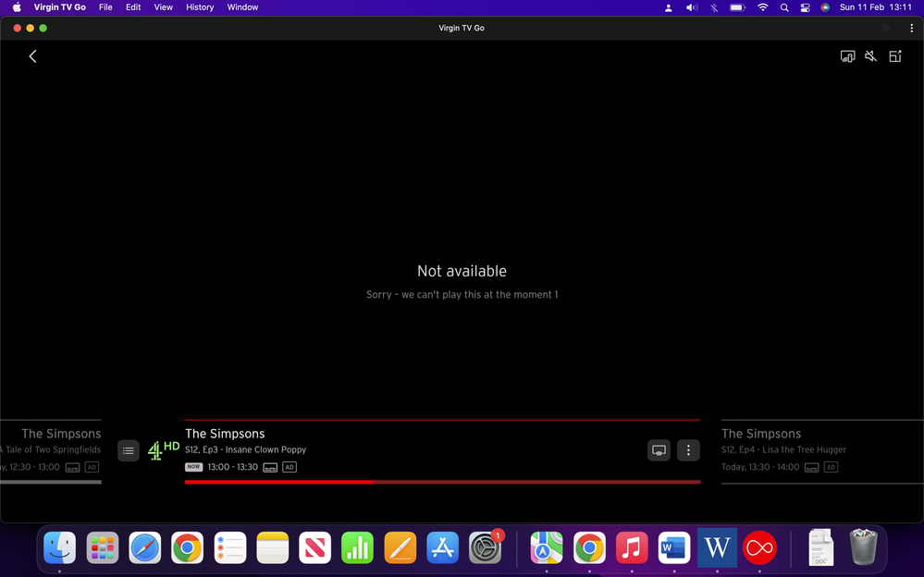The image size is (924, 577).
Task: Select next programme Lisa the Tree Hugger
Action: pyautogui.click(x=822, y=452)
